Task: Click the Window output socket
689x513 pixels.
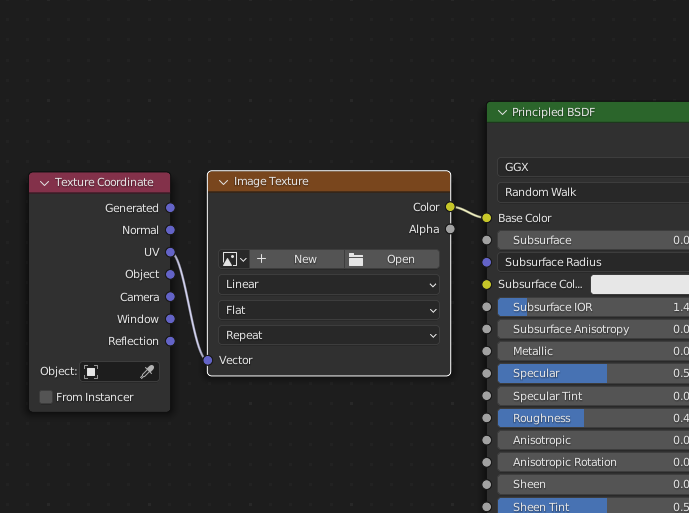Action: coord(170,319)
